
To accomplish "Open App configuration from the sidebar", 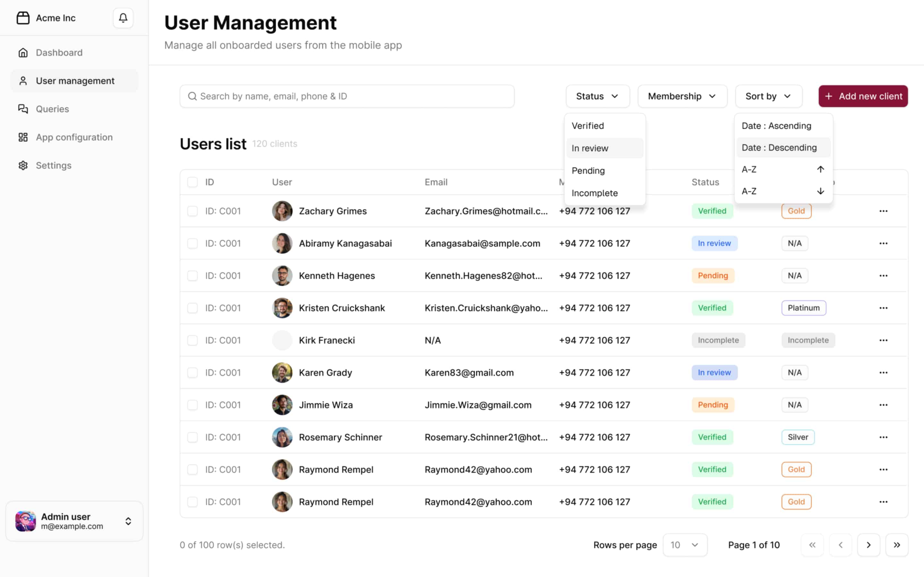I will tap(23, 137).
